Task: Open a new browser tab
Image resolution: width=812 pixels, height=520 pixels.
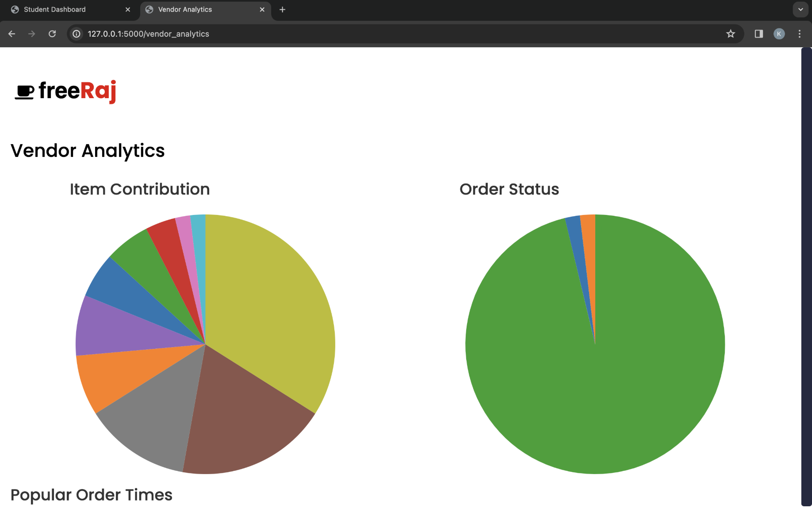Action: 282,9
